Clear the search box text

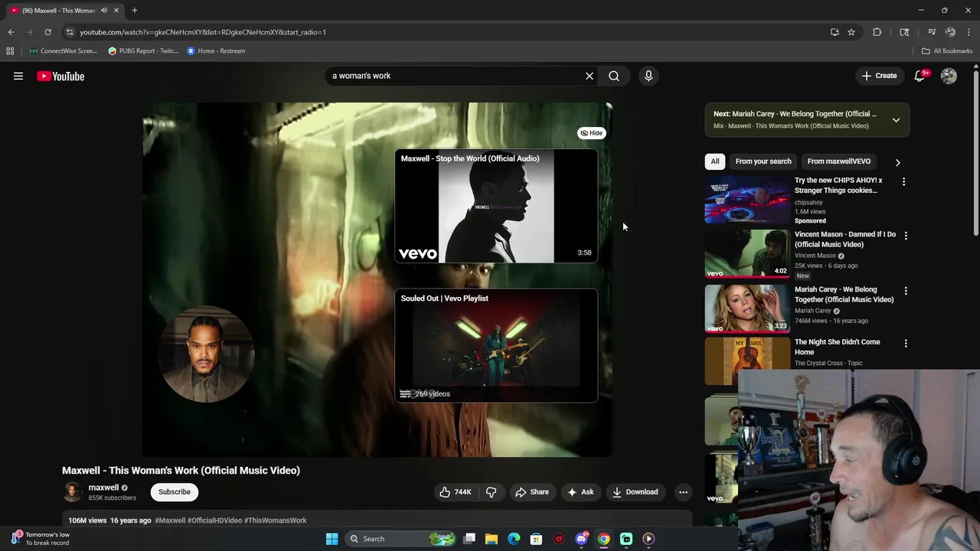(590, 76)
